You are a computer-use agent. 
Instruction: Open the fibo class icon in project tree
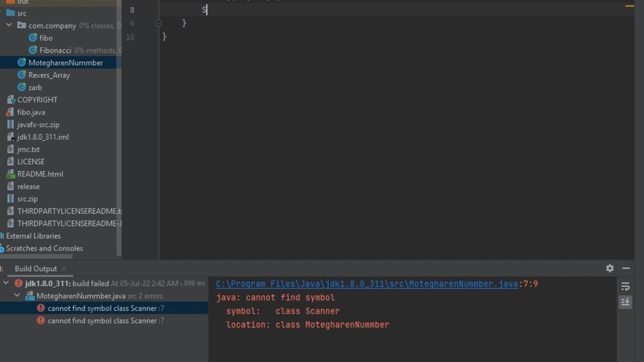[33, 38]
